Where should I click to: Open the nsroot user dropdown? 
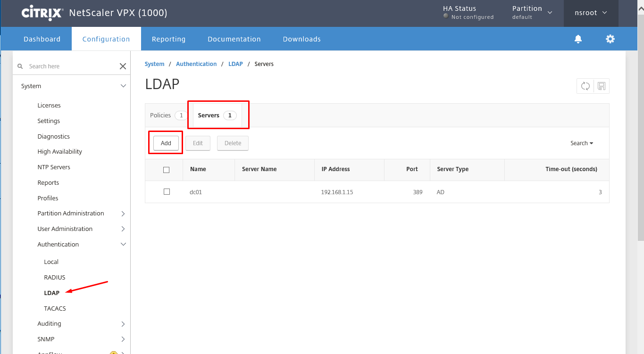tap(591, 13)
